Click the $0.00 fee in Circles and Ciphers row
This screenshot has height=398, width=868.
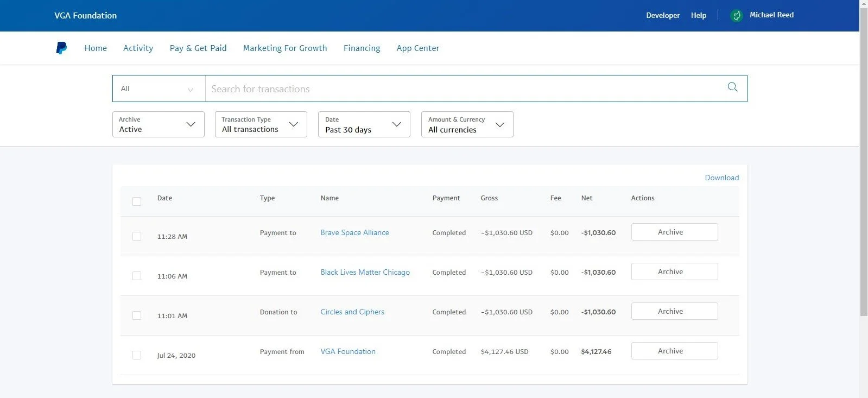pyautogui.click(x=559, y=312)
